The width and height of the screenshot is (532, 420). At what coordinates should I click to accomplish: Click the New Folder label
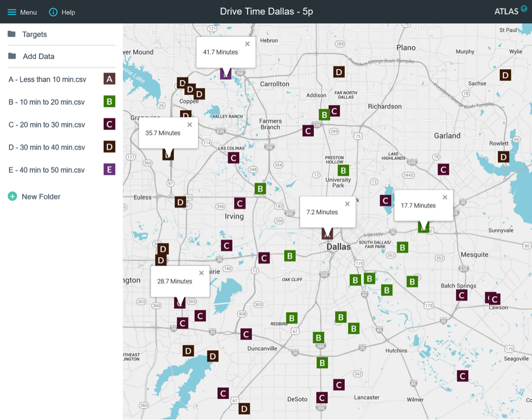coord(41,197)
